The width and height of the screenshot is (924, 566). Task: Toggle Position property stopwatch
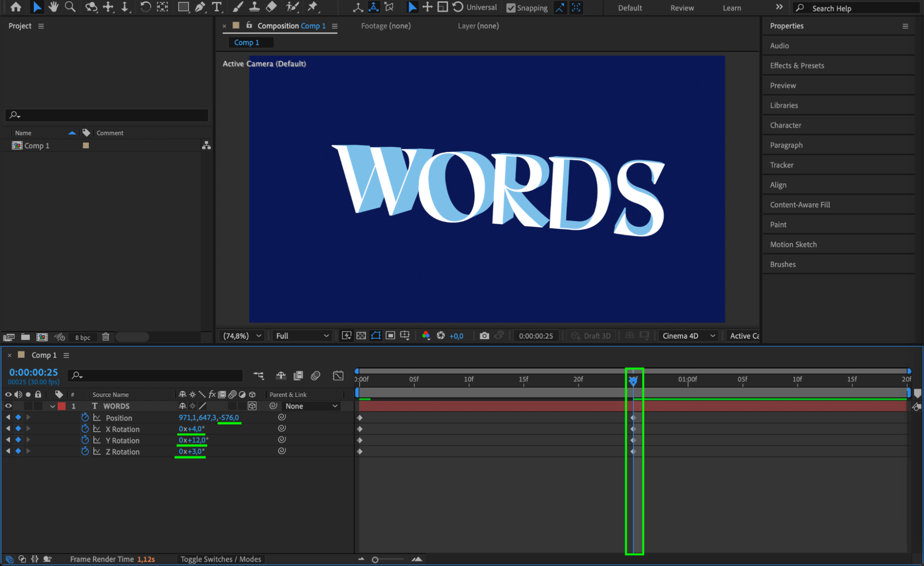point(85,418)
